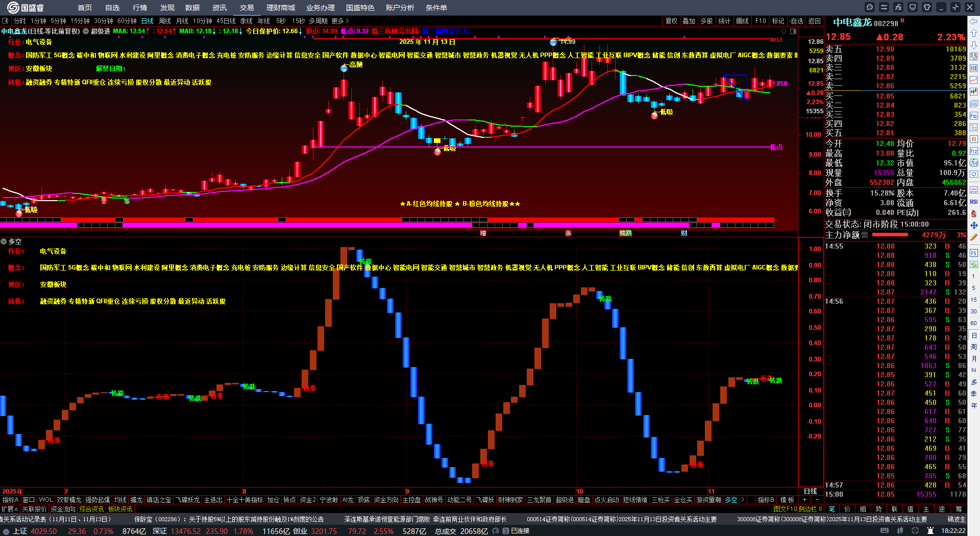
Task: Open the settings sliders icon in title bar
Action: coord(884,7)
